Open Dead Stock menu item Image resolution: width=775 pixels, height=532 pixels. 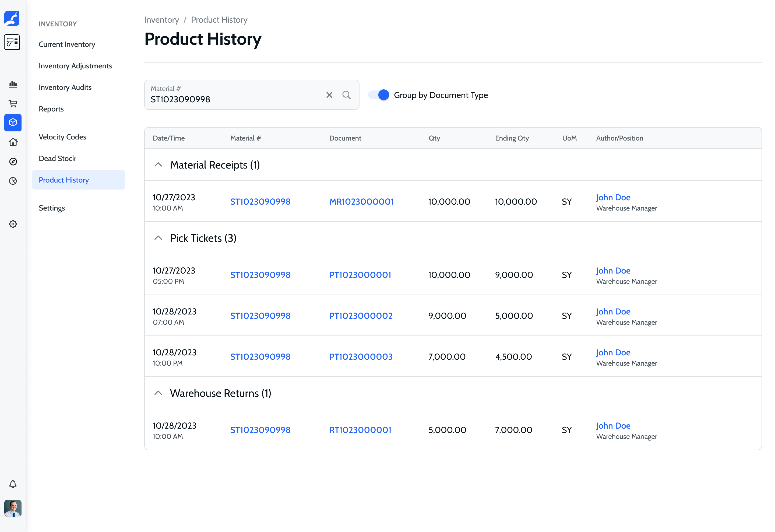pyautogui.click(x=57, y=158)
